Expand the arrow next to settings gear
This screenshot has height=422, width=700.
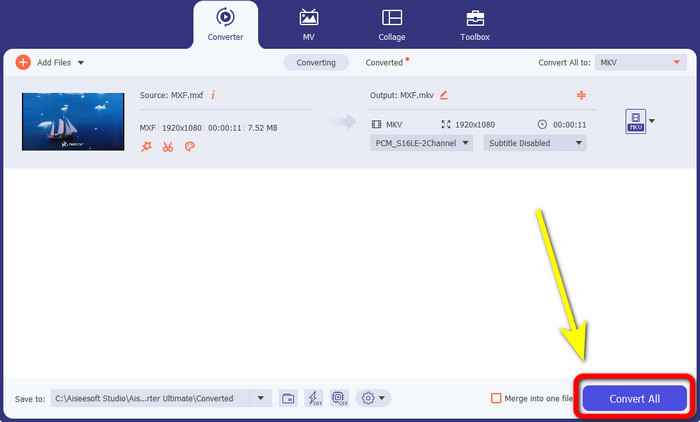382,398
